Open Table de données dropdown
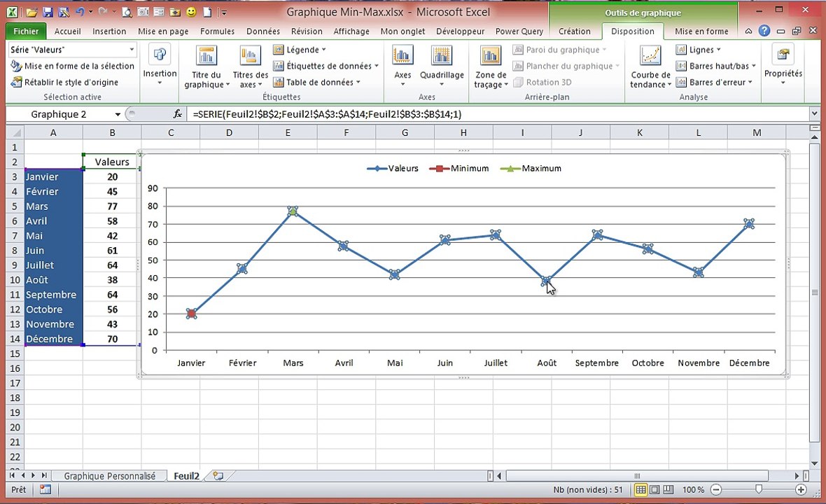Viewport: 826px width, 504px height. pyautogui.click(x=316, y=82)
